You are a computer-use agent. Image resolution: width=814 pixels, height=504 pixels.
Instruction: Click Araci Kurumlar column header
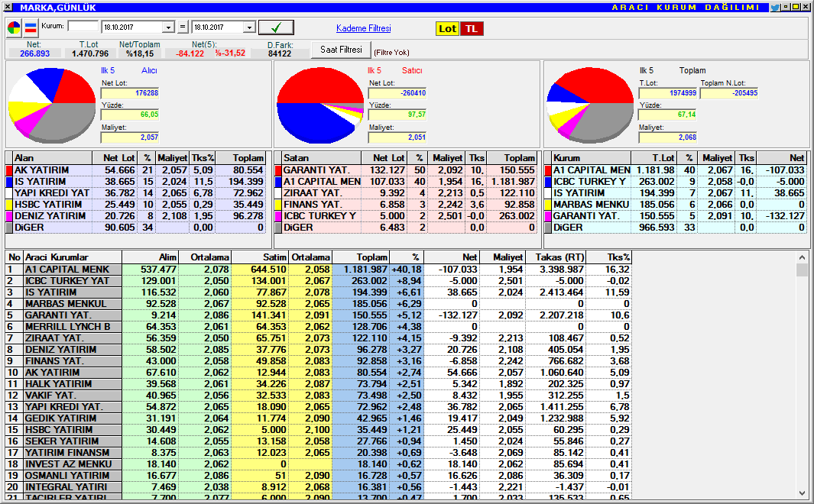(x=72, y=257)
